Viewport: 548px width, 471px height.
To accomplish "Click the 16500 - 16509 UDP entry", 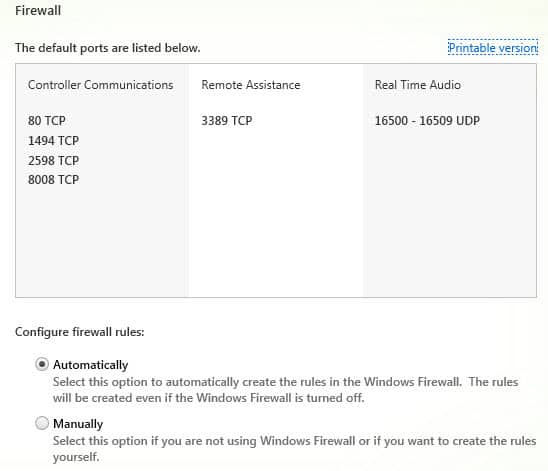I will [x=427, y=121].
